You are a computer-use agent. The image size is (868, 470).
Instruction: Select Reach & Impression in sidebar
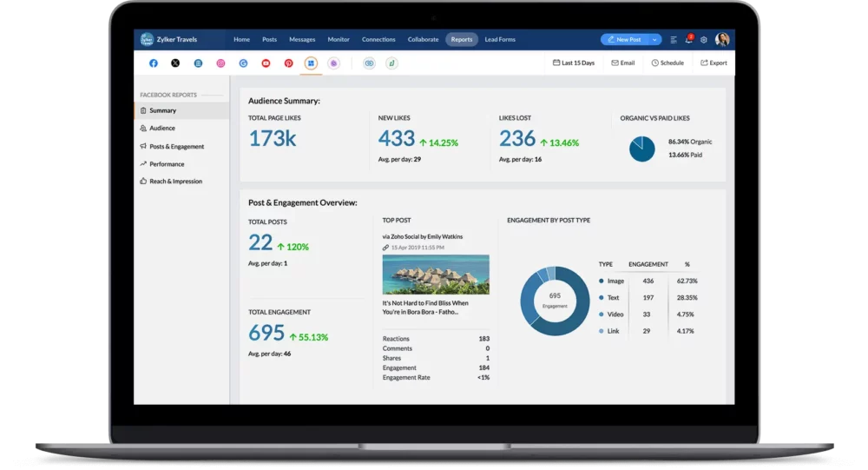[x=175, y=182]
